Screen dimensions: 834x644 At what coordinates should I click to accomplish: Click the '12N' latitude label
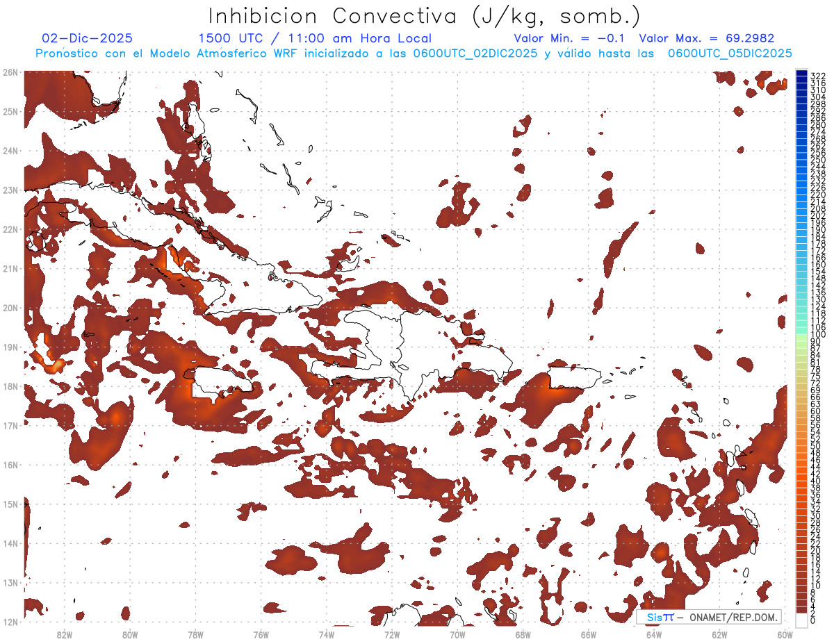point(10,622)
